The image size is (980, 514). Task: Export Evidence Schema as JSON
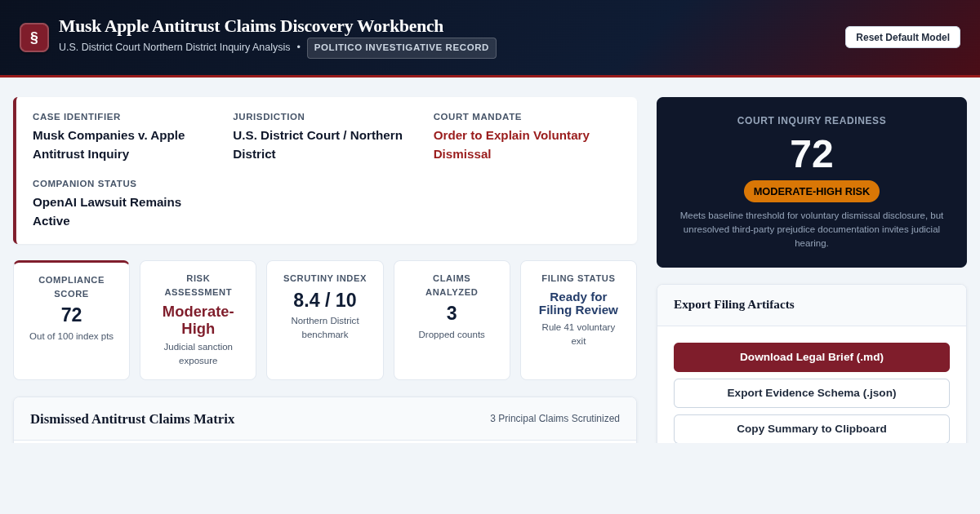812,393
